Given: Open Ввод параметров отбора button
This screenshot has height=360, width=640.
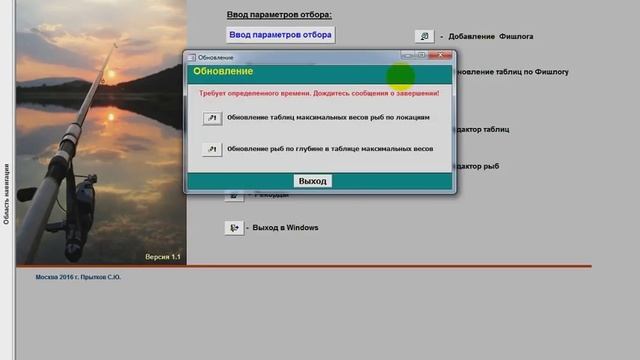Looking at the screenshot, I should [x=280, y=35].
